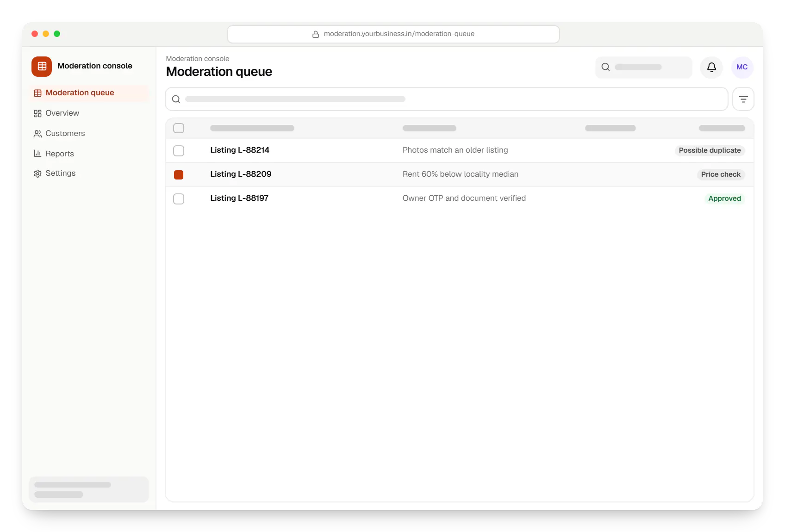The height and width of the screenshot is (532, 785).
Task: Click the Price check status badge
Action: click(x=721, y=174)
